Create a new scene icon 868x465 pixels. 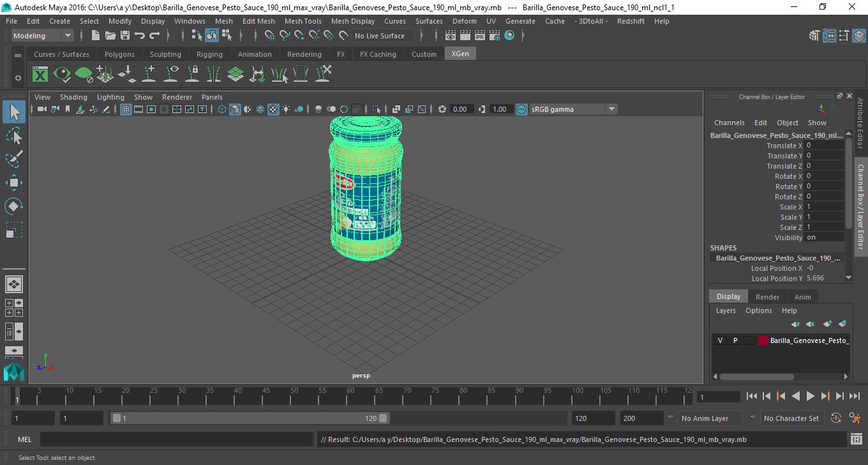coord(96,36)
